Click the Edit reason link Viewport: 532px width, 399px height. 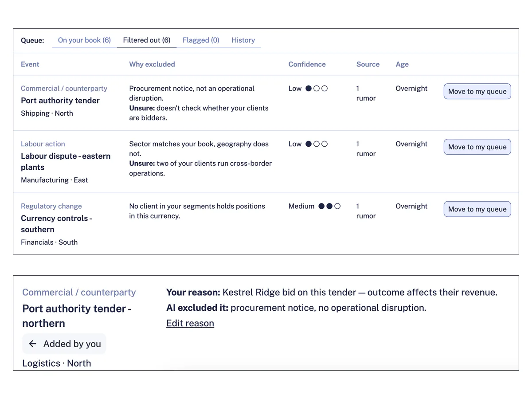coord(190,323)
